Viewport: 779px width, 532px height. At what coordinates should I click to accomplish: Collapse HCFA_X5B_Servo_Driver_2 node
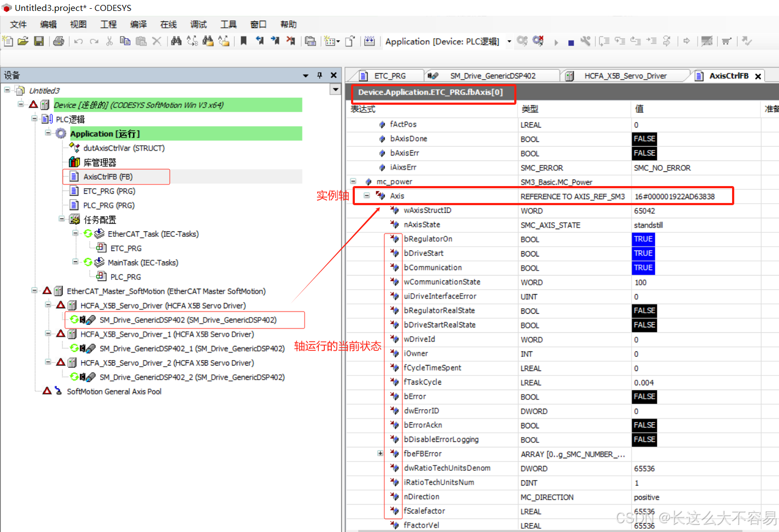click(x=48, y=362)
